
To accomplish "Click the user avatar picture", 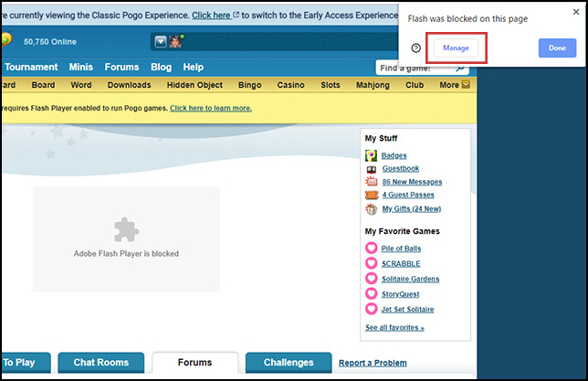I will tap(175, 42).
